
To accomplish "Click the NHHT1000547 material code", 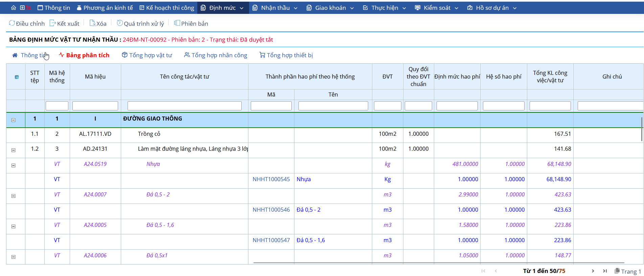I will (271, 240).
